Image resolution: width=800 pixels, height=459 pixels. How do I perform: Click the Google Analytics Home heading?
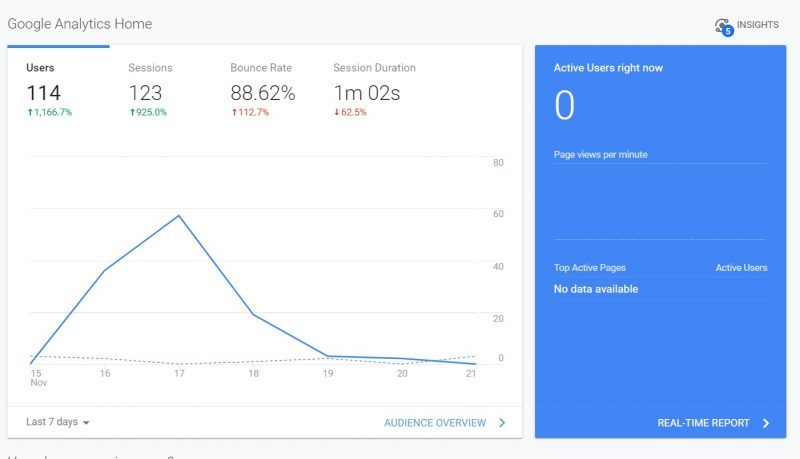pyautogui.click(x=80, y=24)
